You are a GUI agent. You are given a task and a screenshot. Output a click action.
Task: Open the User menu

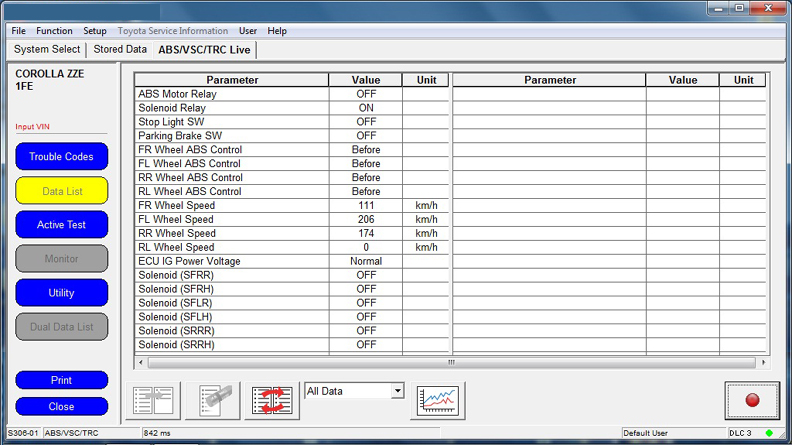click(x=248, y=31)
